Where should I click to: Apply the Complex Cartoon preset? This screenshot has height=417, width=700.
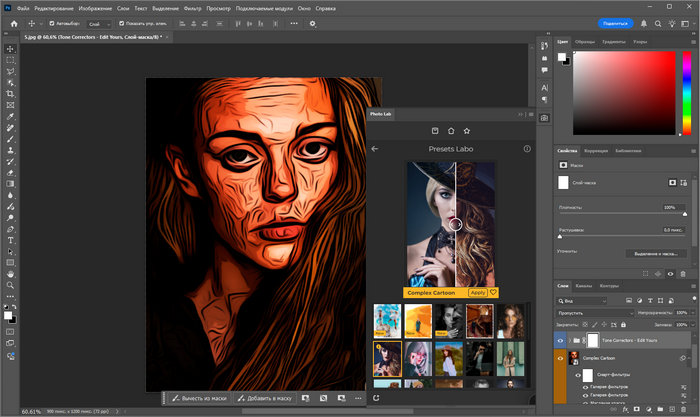478,293
